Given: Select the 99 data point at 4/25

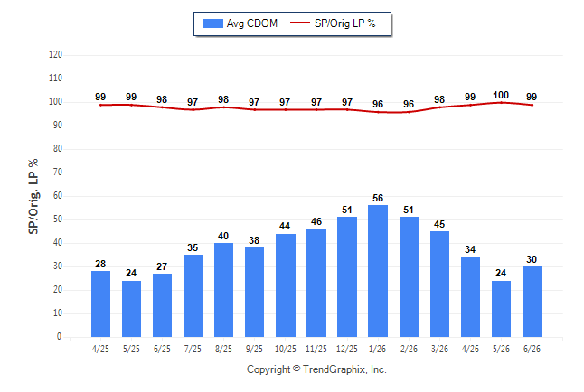Looking at the screenshot, I should click(x=100, y=105).
